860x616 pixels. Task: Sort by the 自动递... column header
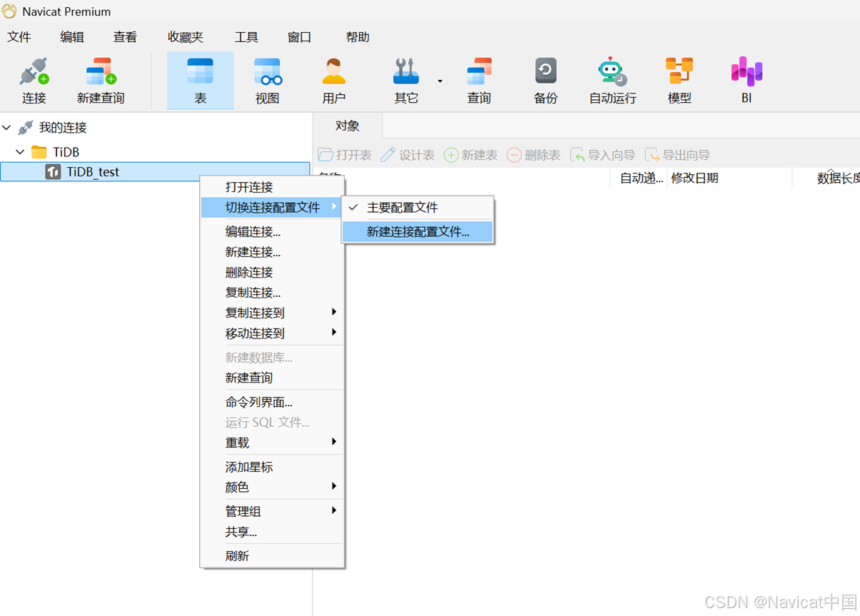639,178
